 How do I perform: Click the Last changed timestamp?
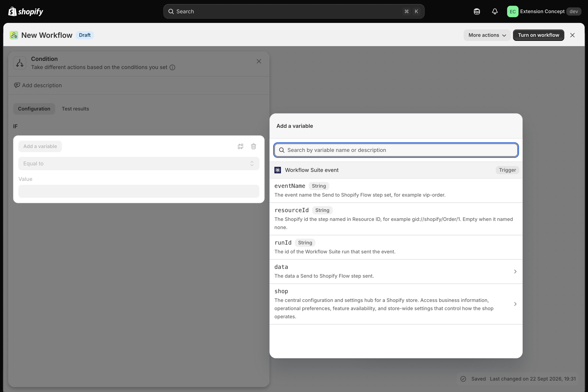[533, 379]
